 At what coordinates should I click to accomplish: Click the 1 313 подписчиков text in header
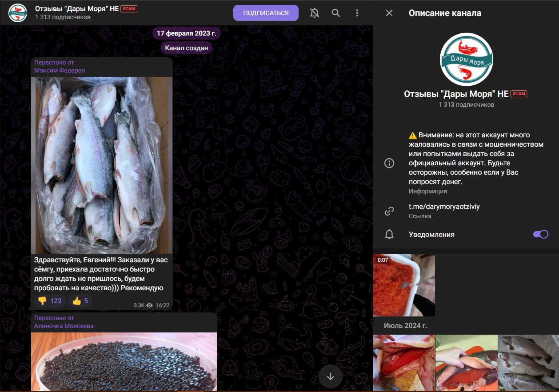(63, 17)
